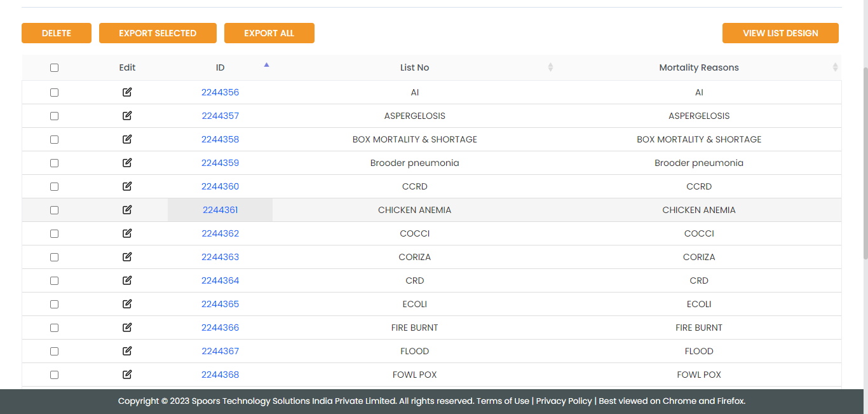The height and width of the screenshot is (414, 868).
Task: Click the page's vertical scrollbar
Action: (864, 159)
